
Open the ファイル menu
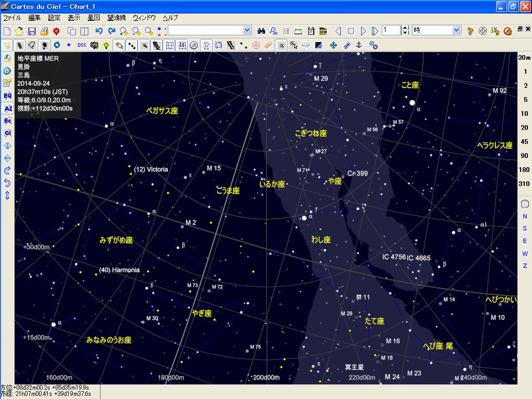(12, 18)
